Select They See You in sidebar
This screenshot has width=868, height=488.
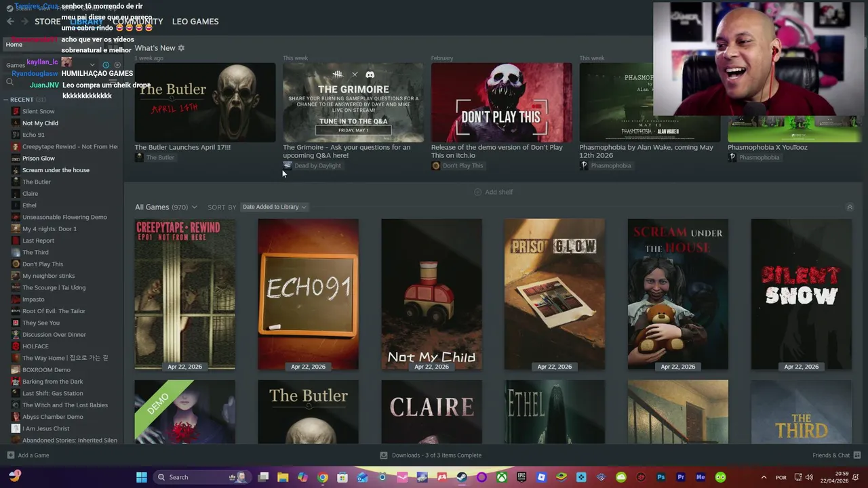[41, 323]
